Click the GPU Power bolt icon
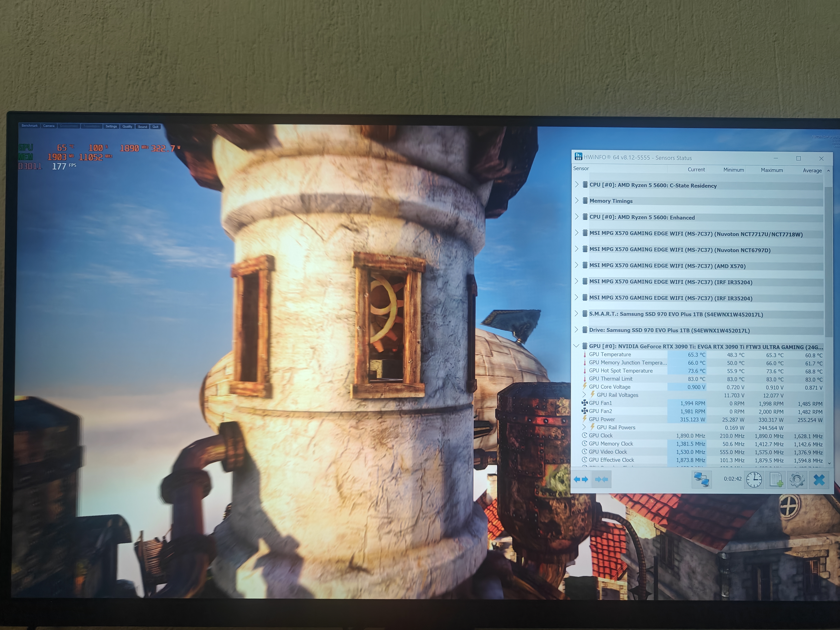Image resolution: width=840 pixels, height=630 pixels. pyautogui.click(x=585, y=419)
